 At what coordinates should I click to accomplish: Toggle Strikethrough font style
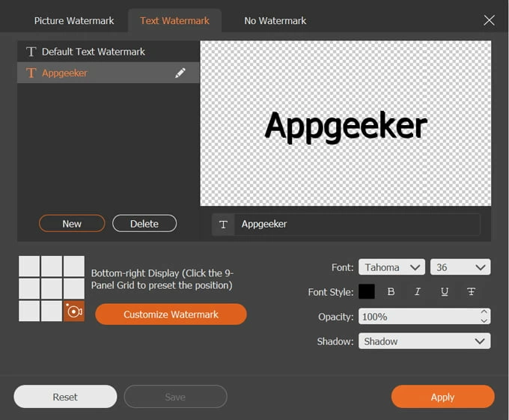click(x=471, y=292)
